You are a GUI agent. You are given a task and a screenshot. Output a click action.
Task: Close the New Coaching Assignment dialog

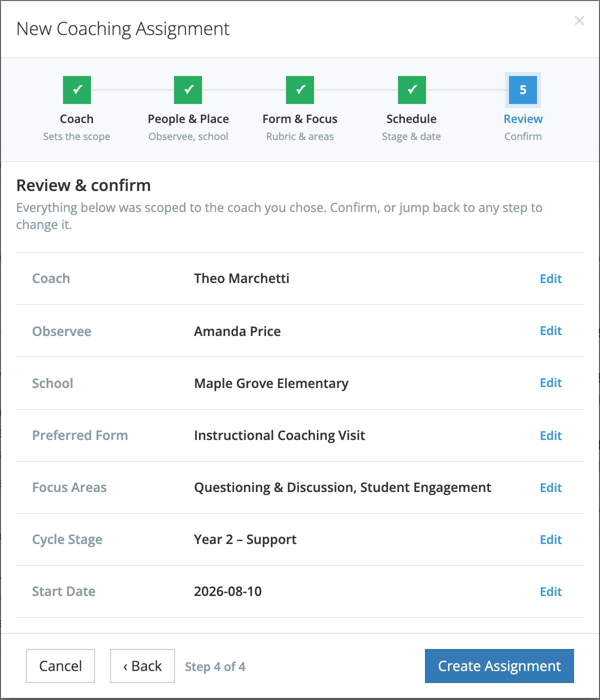(x=579, y=20)
